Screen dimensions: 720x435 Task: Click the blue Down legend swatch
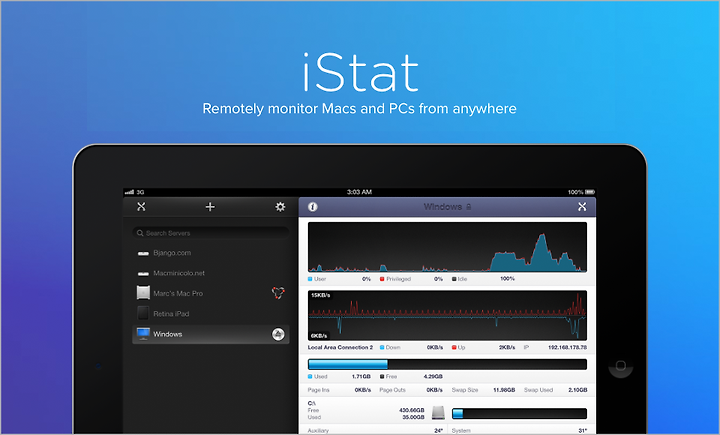[x=382, y=347]
